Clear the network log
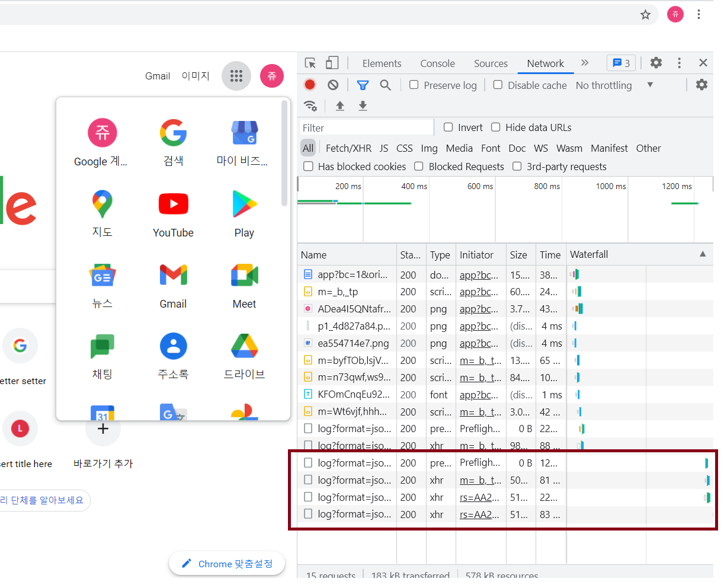This screenshot has width=724, height=588. 333,85
